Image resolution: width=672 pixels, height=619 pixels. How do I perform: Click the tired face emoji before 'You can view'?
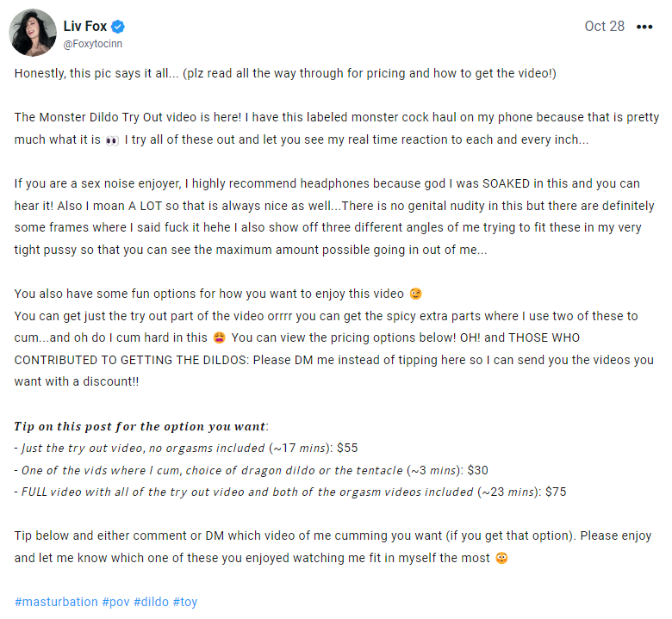tap(219, 337)
